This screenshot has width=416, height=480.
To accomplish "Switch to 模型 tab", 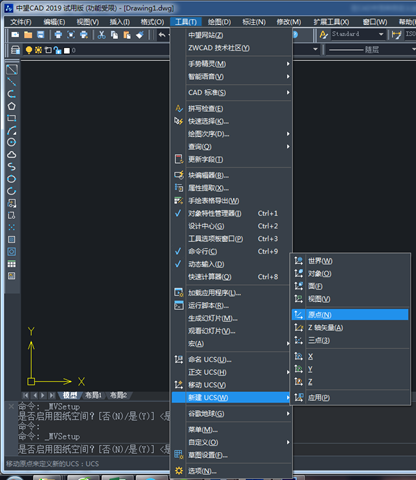I will point(70,395).
